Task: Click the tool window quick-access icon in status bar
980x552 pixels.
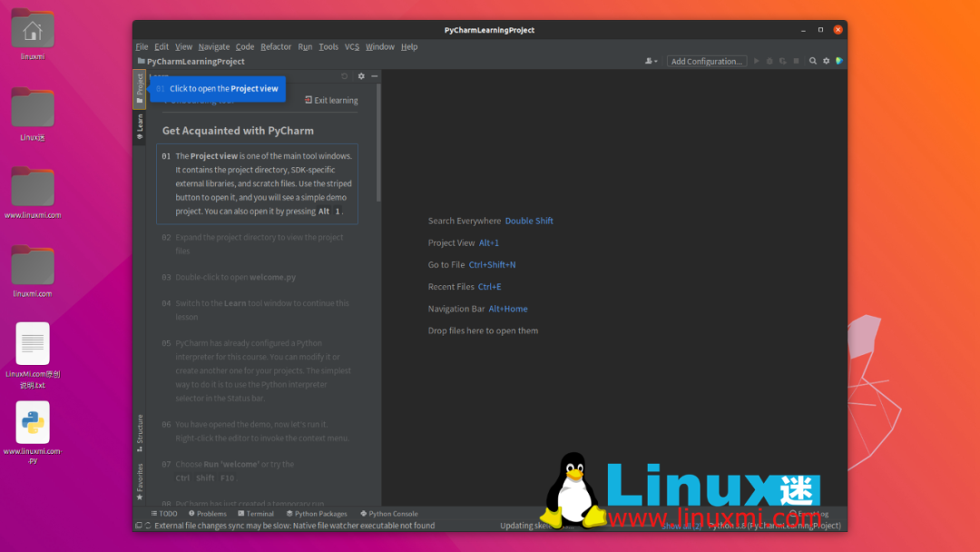Action: (x=139, y=526)
